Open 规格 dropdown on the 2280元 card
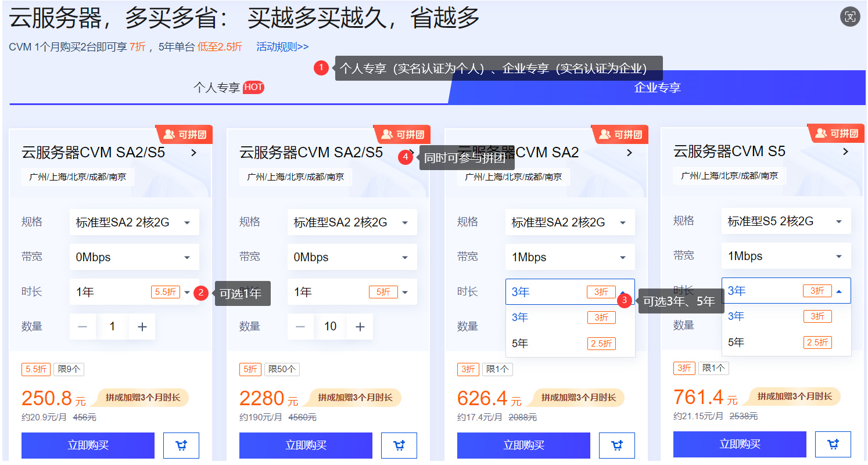 point(352,222)
